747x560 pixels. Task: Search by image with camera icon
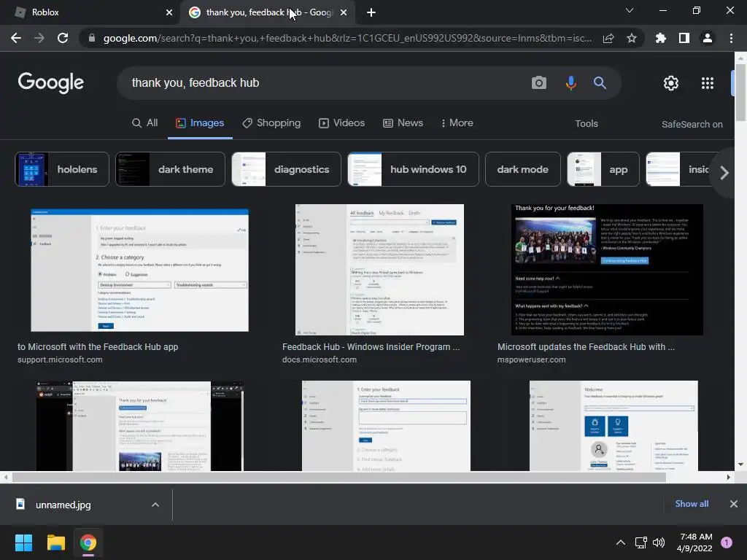point(539,83)
